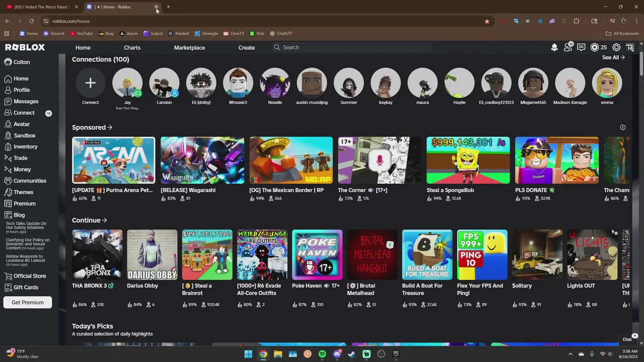The image size is (644, 362).
Task: Click the Robux balance icon showing 25
Action: coord(595,47)
